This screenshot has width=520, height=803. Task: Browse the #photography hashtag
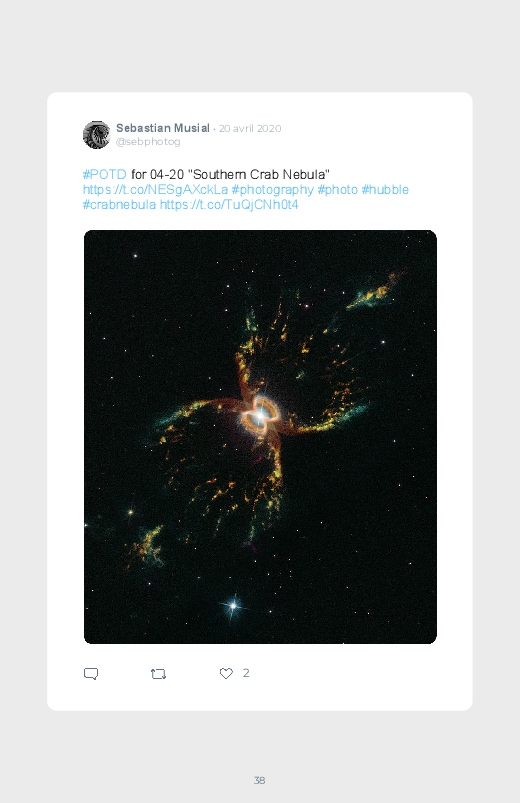pyautogui.click(x=273, y=190)
